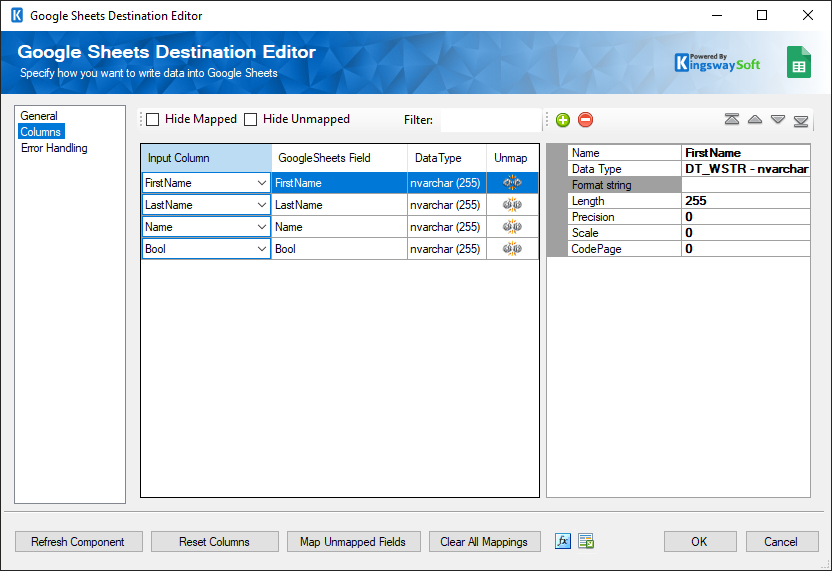Image resolution: width=832 pixels, height=571 pixels.
Task: Toggle the Hide Unmapped checkbox
Action: pos(250,119)
